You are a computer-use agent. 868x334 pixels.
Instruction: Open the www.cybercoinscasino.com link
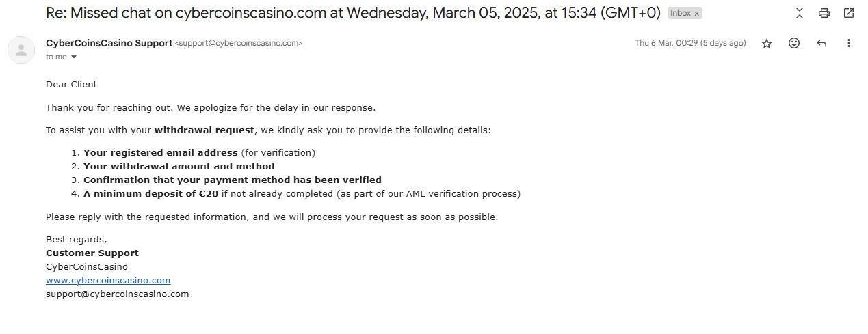coord(108,281)
